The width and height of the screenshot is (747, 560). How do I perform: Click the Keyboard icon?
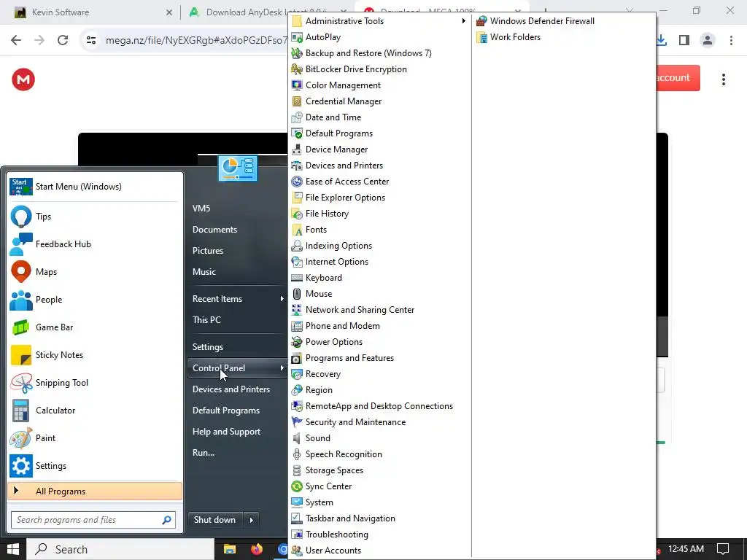click(297, 278)
